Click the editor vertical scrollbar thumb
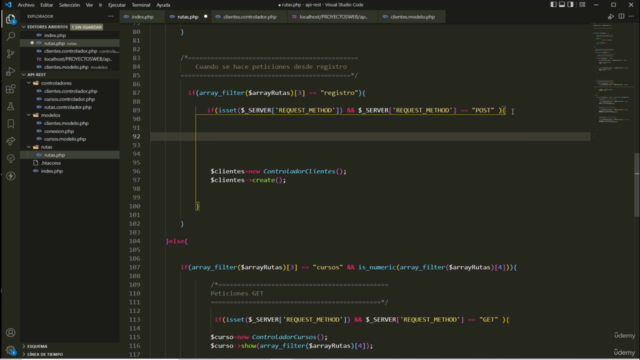Image resolution: width=640 pixels, height=360 pixels. pyautogui.click(x=637, y=185)
